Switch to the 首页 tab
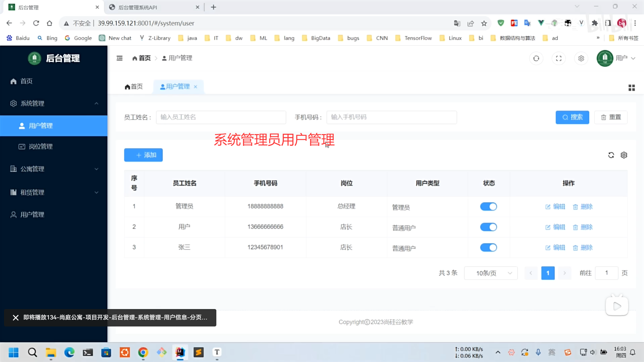The height and width of the screenshot is (362, 644). [134, 87]
